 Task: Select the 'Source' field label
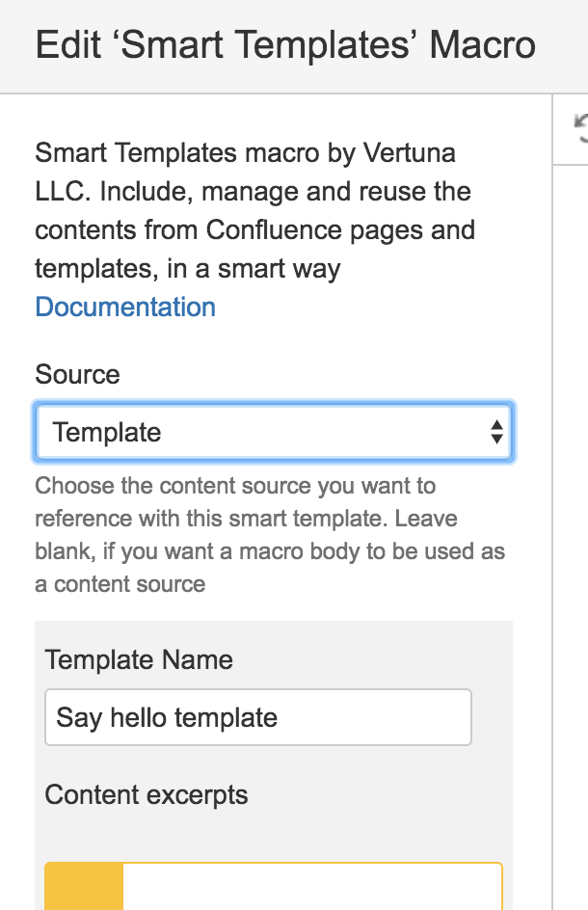point(77,374)
